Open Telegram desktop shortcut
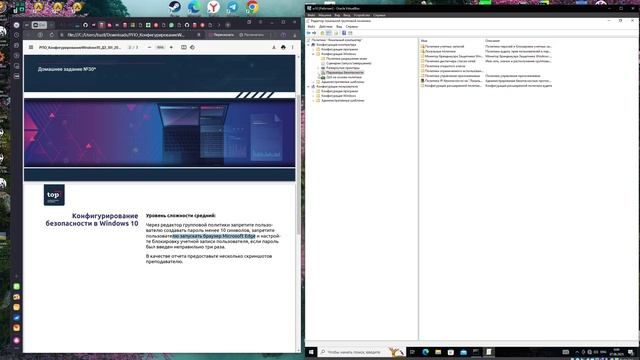 [x=233, y=7]
